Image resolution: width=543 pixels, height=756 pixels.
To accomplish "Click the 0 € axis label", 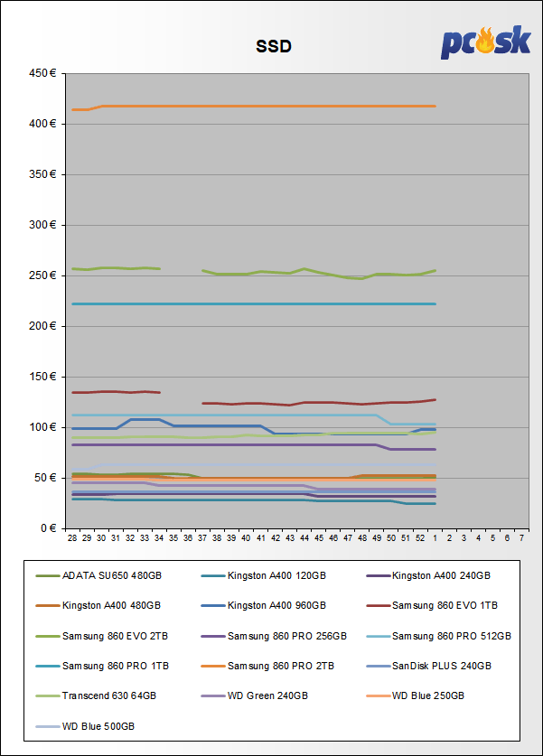I will point(48,528).
